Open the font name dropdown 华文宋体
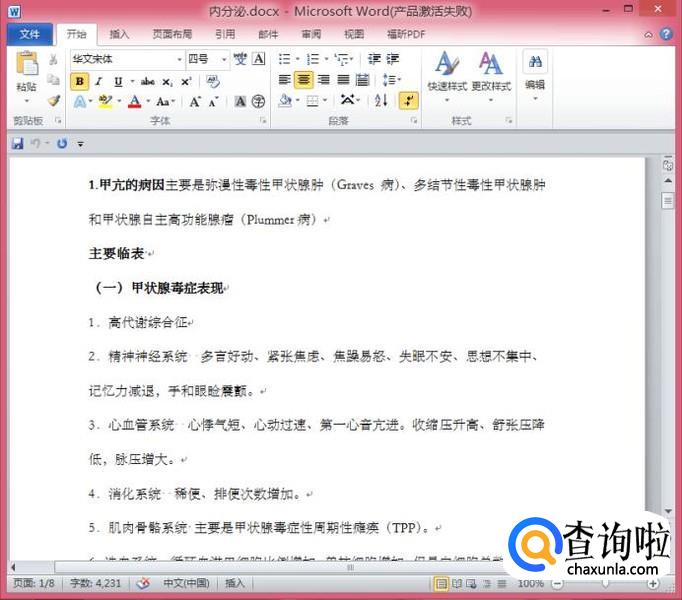The width and height of the screenshot is (682, 600). 179,59
